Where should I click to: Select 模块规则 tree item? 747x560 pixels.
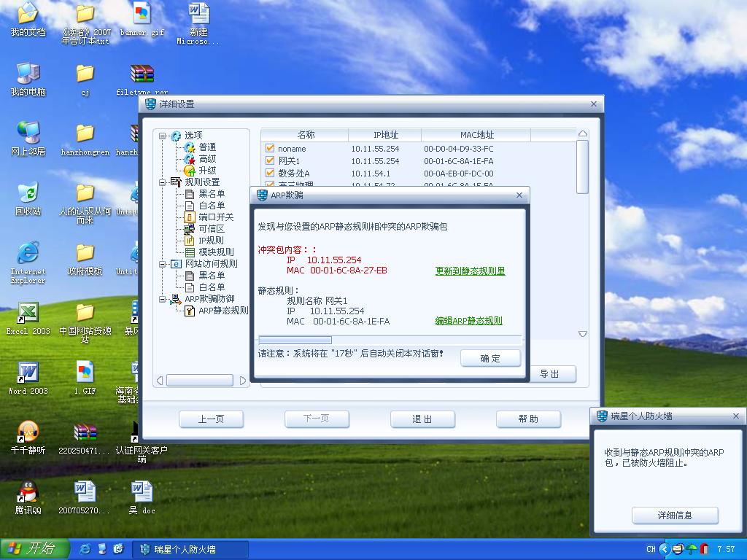pos(216,252)
